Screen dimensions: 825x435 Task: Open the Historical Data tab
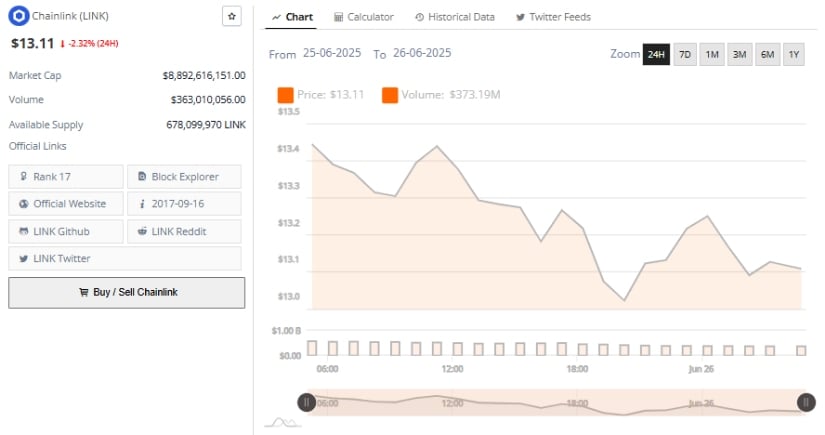455,17
